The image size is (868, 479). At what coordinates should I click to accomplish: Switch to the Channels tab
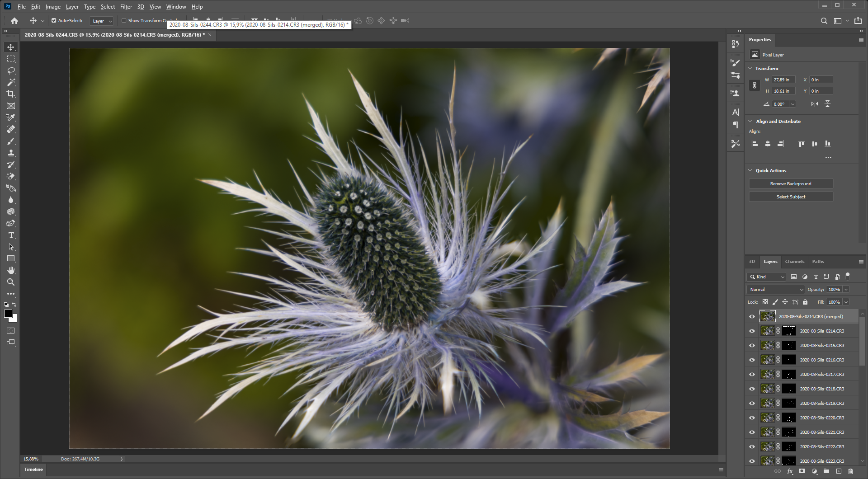pyautogui.click(x=794, y=262)
